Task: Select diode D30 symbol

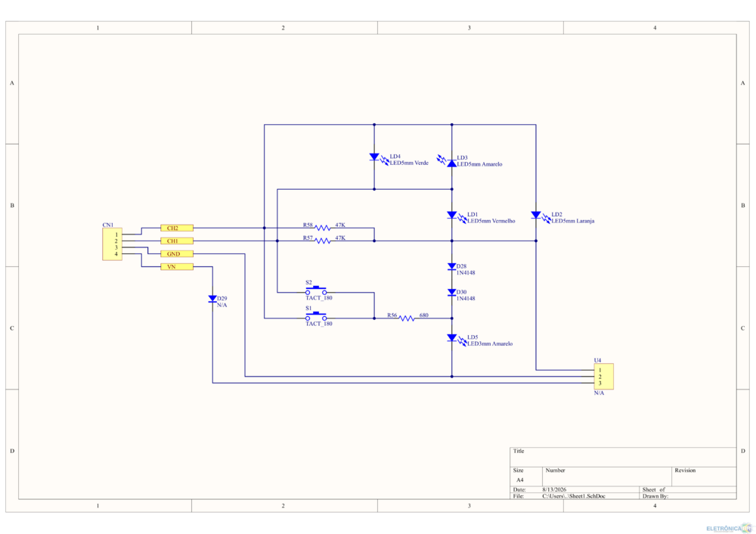Action: [x=452, y=292]
